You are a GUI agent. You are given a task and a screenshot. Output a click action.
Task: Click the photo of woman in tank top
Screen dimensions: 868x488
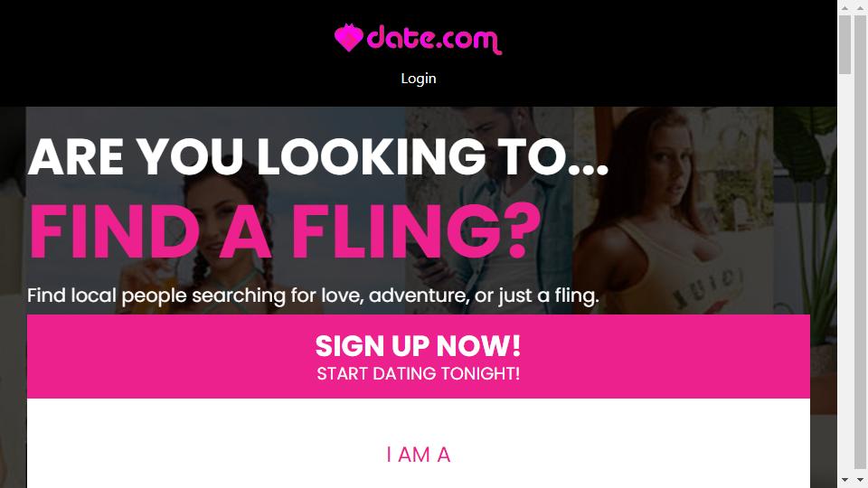(673, 211)
